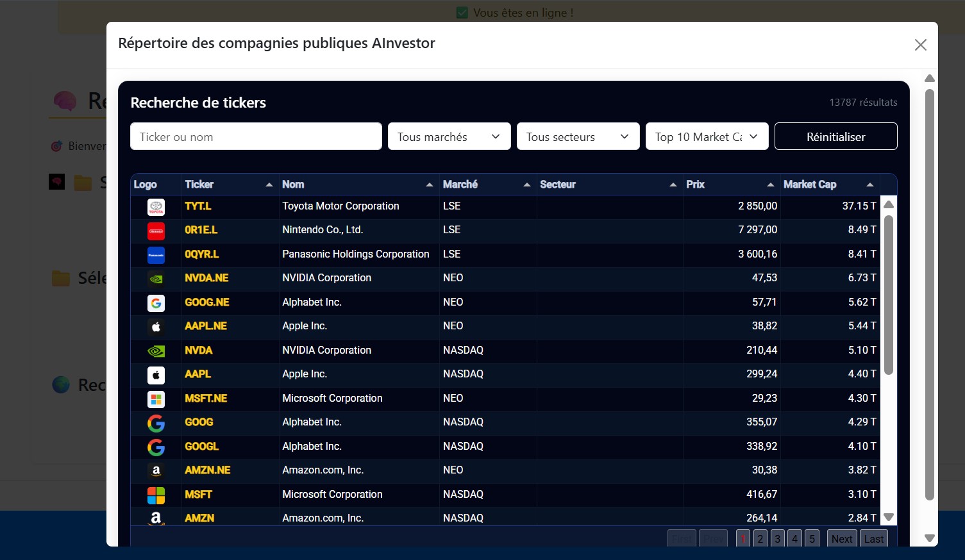Click the NVIDIA logo in NVDA.NE row
The height and width of the screenshot is (560, 965).
(x=156, y=279)
